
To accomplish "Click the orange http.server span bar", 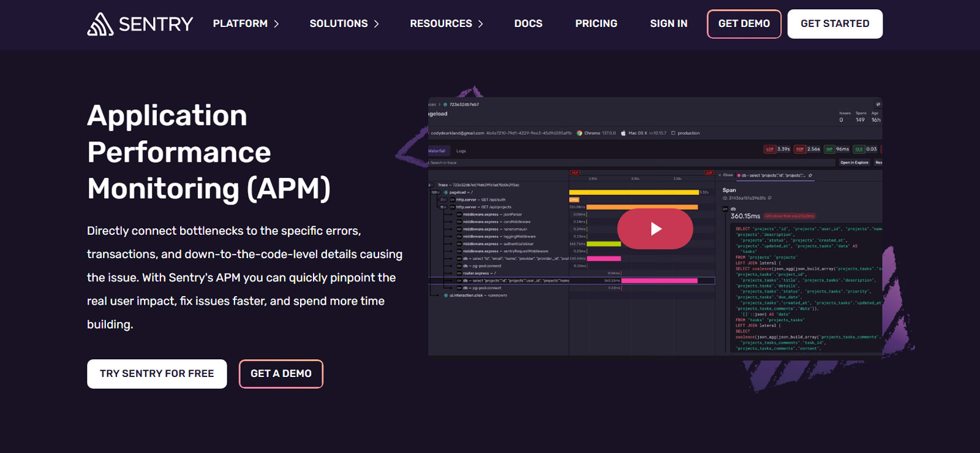I will [642, 207].
